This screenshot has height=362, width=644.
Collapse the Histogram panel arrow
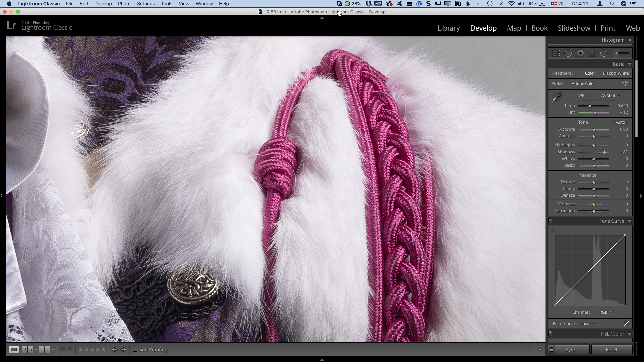coord(630,40)
